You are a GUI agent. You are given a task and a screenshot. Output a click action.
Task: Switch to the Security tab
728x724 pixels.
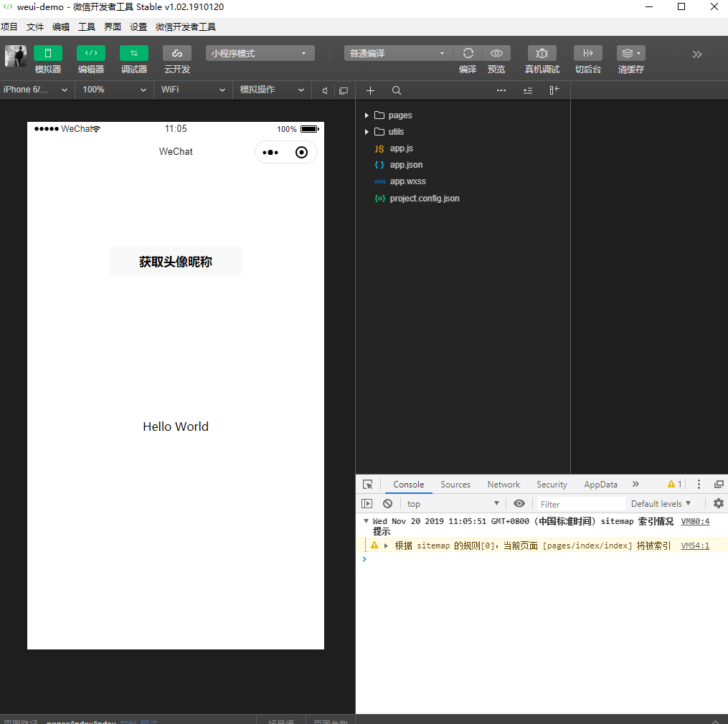pyautogui.click(x=552, y=485)
